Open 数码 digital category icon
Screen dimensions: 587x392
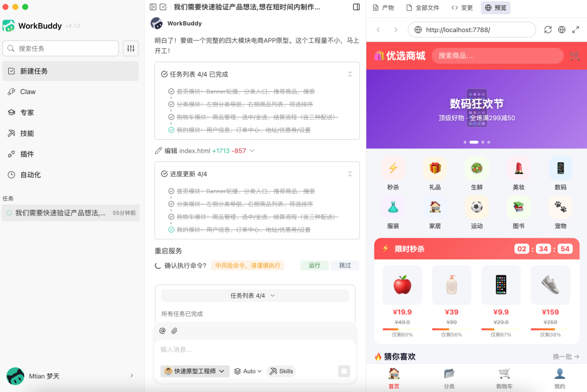pyautogui.click(x=560, y=169)
